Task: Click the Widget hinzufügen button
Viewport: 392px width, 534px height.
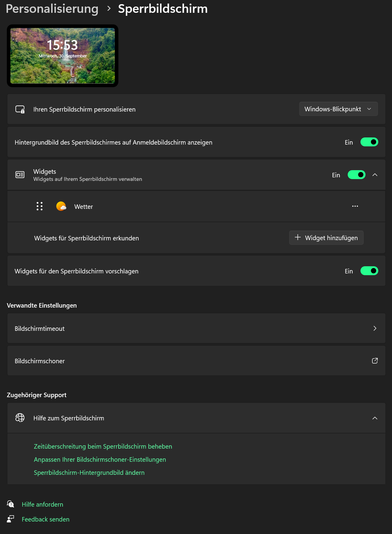Action: [x=326, y=238]
